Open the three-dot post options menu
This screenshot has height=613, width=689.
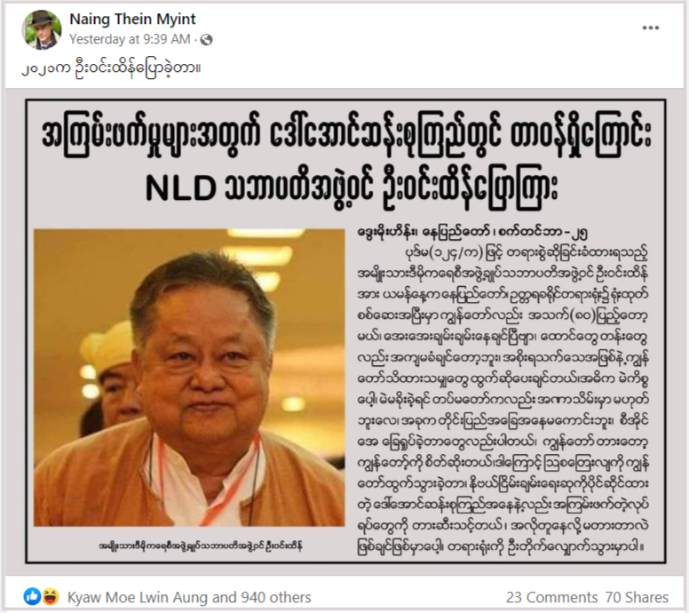click(x=650, y=28)
